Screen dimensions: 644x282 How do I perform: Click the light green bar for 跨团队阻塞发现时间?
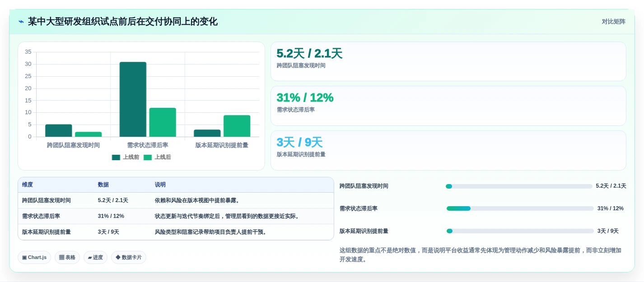(x=89, y=134)
